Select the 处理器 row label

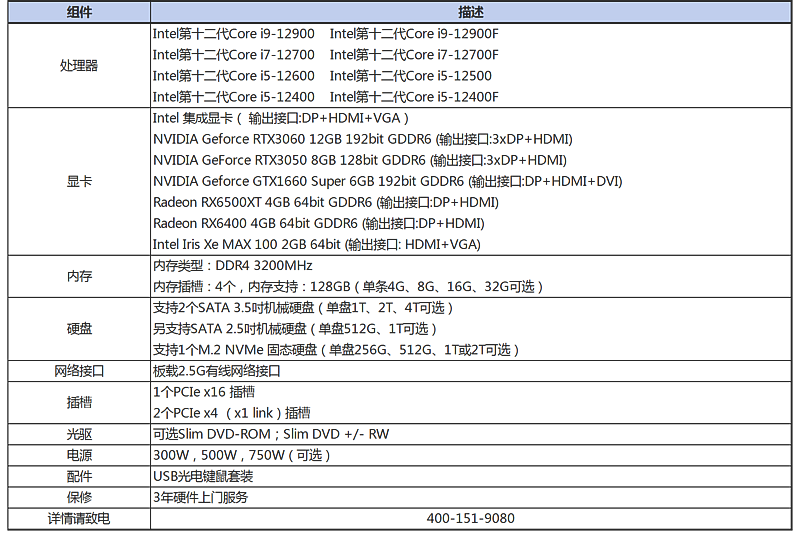click(x=79, y=65)
